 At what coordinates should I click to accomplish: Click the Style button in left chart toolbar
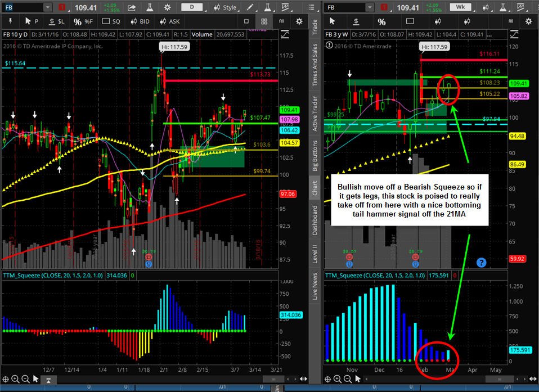(225, 7)
